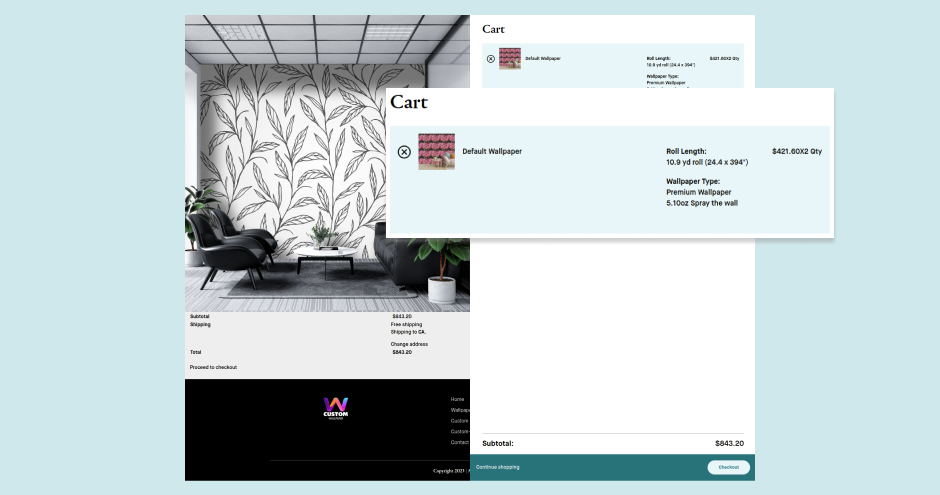Viewport: 940px width, 495px height.
Task: Click the cart drawer $843.20 subtotal amount
Action: point(729,443)
